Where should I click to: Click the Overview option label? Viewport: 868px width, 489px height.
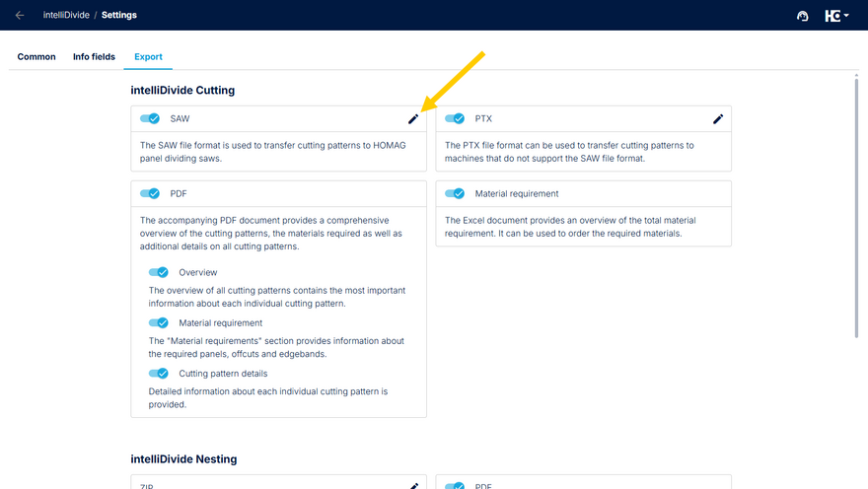[x=197, y=273]
